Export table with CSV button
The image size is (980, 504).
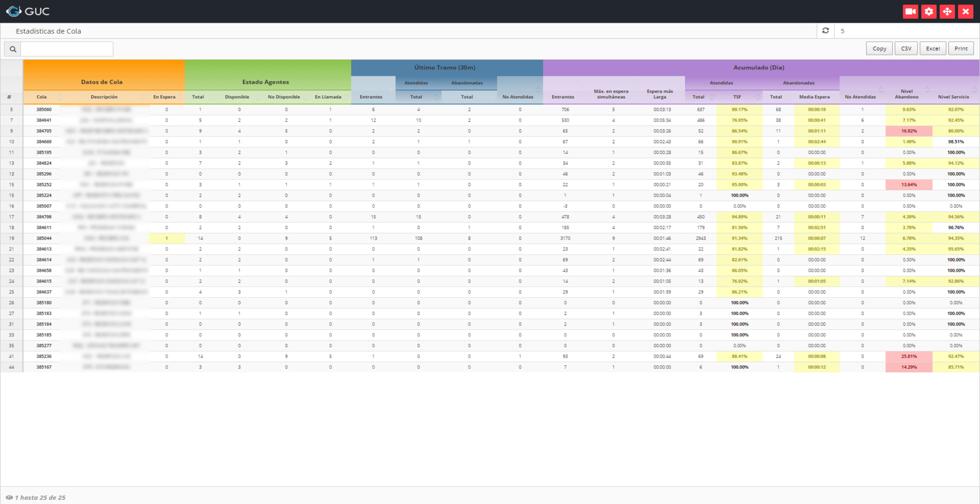point(906,48)
